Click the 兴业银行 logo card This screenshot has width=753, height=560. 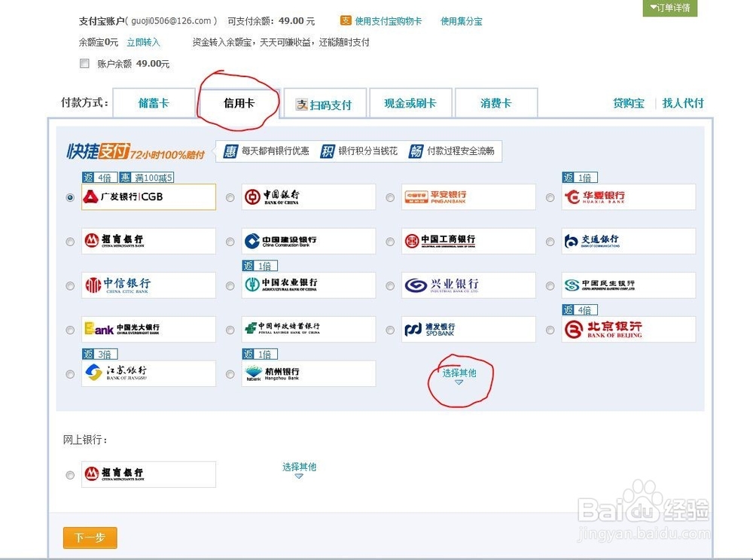pos(468,285)
